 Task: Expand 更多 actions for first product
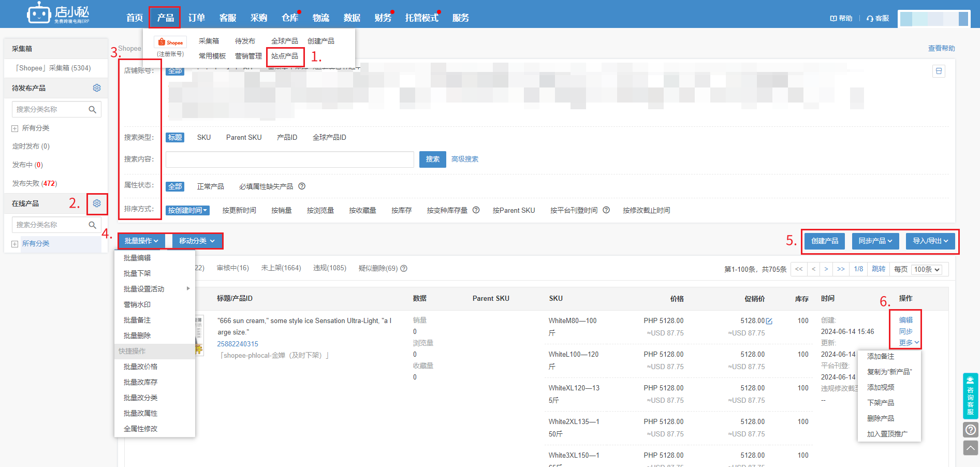909,343
